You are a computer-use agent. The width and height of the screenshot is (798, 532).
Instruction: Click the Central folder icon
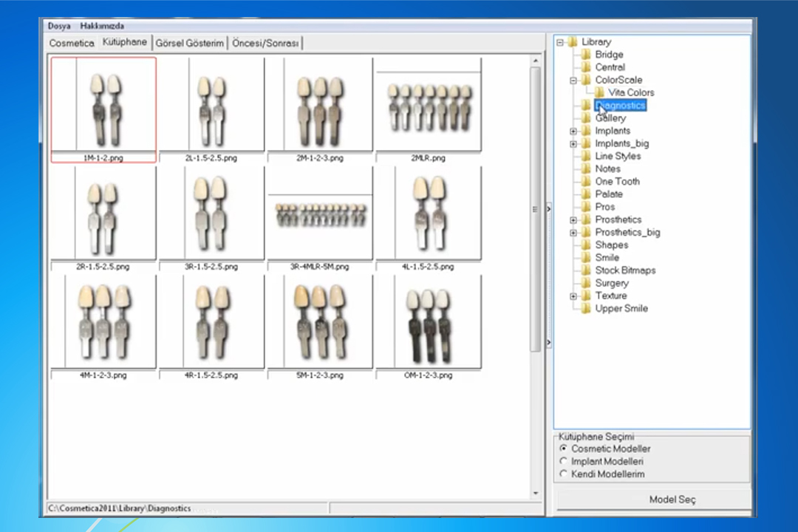click(586, 67)
